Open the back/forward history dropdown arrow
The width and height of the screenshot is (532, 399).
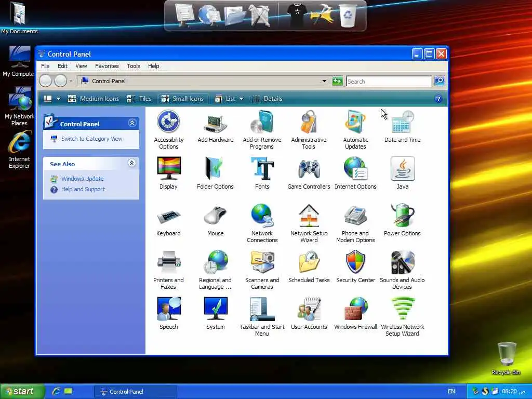click(x=71, y=81)
